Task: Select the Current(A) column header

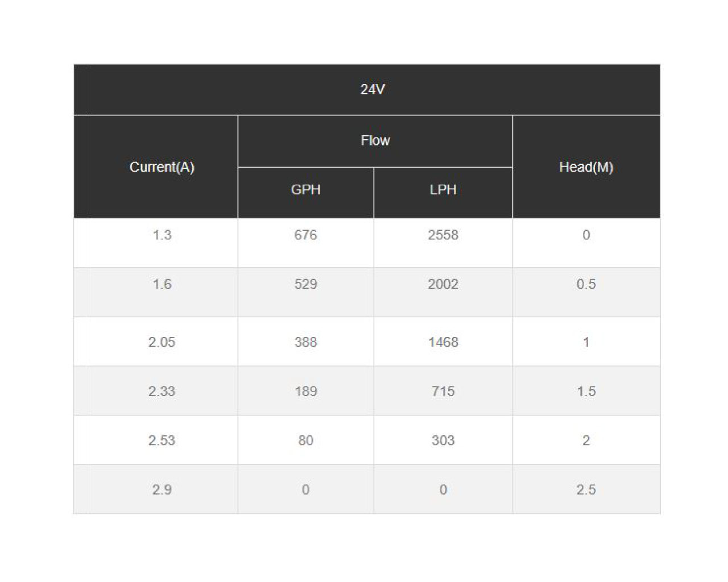Action: click(162, 167)
